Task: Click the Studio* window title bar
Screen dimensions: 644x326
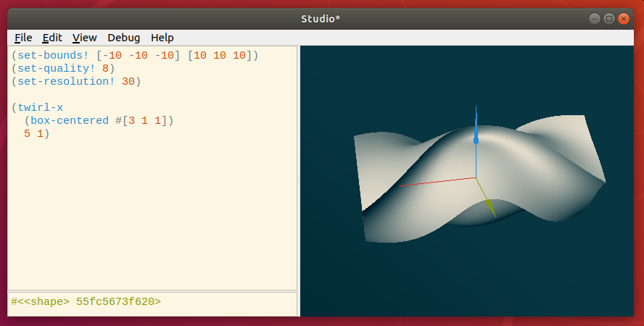Action: click(x=321, y=19)
